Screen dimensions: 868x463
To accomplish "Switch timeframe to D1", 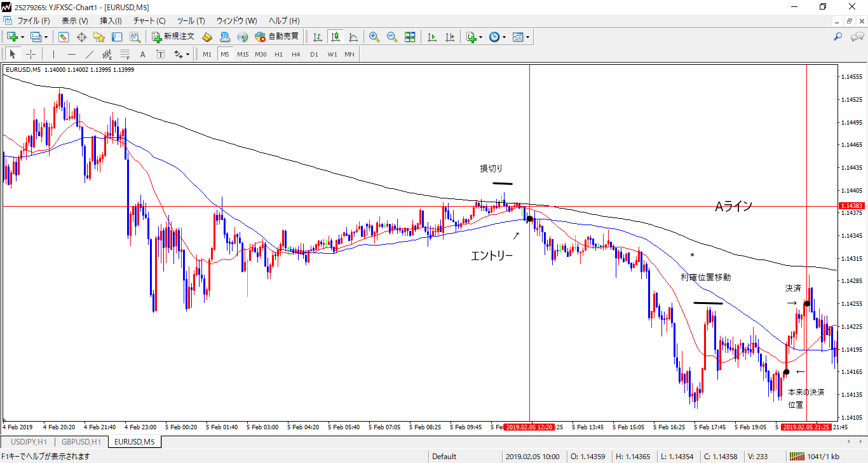I will click(314, 54).
